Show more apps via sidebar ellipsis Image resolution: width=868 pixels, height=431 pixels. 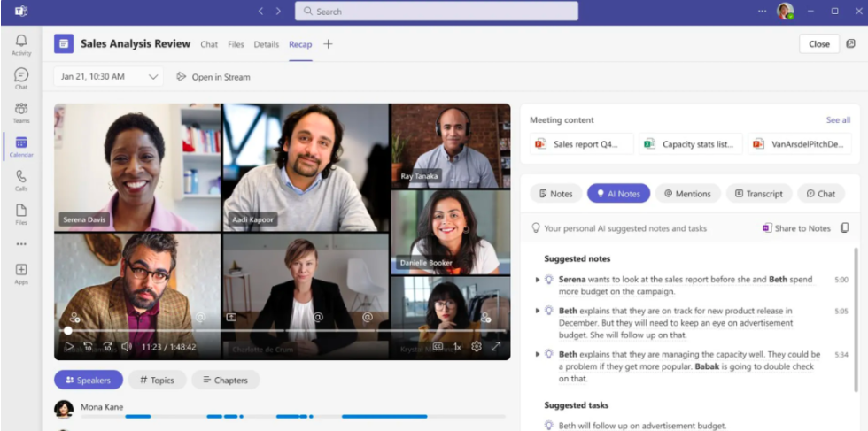tap(21, 244)
